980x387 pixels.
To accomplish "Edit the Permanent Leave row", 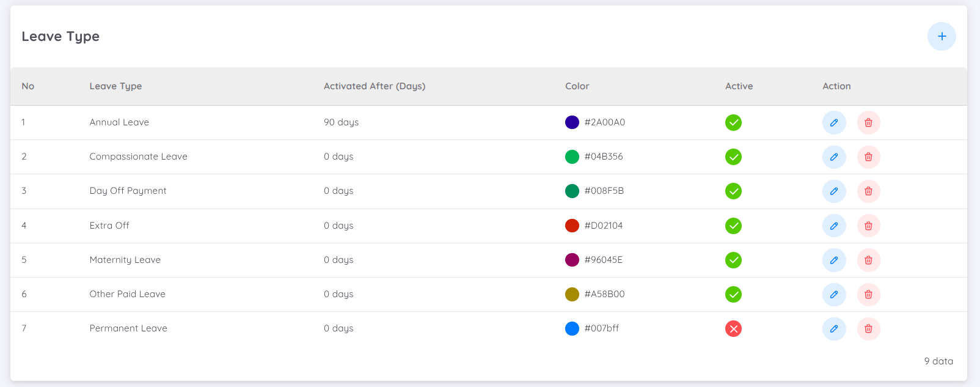I will (x=834, y=329).
